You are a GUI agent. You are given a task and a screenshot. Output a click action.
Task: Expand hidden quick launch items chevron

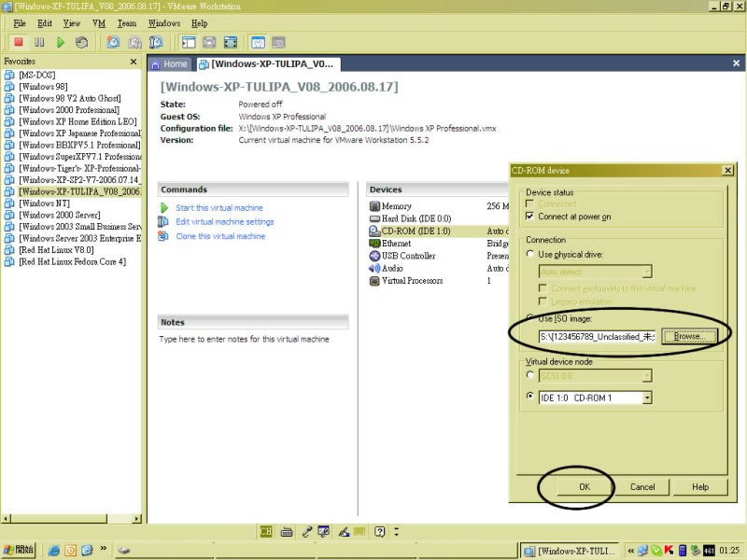coord(104,549)
